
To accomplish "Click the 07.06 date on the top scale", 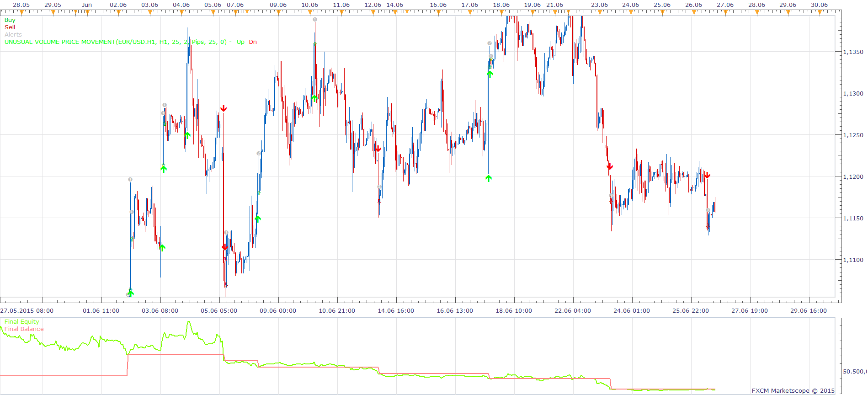I will (235, 5).
